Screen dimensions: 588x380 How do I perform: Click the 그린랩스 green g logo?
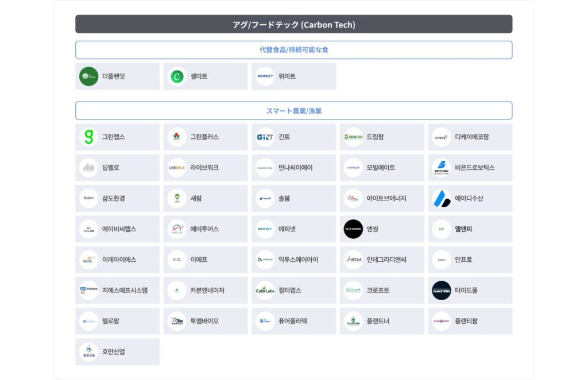point(89,137)
